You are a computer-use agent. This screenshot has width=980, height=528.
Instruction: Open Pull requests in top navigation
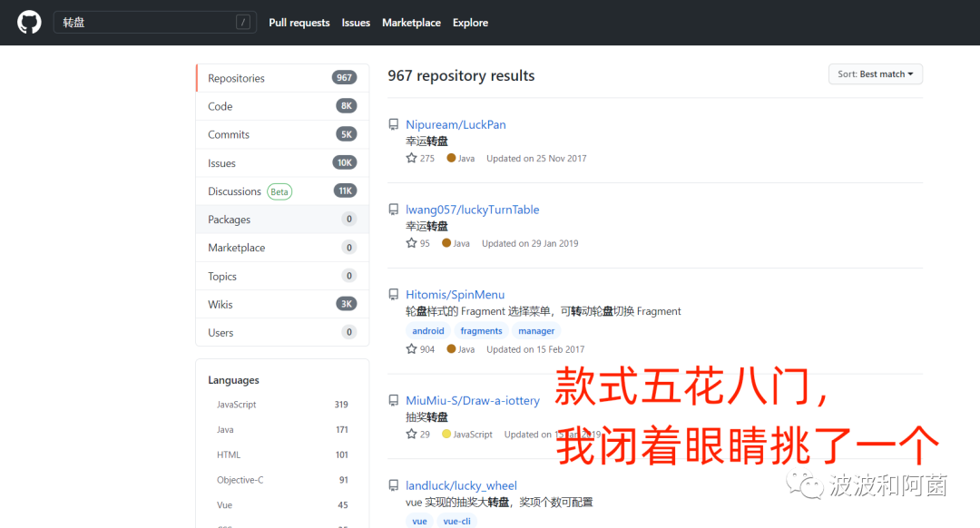[x=299, y=23]
